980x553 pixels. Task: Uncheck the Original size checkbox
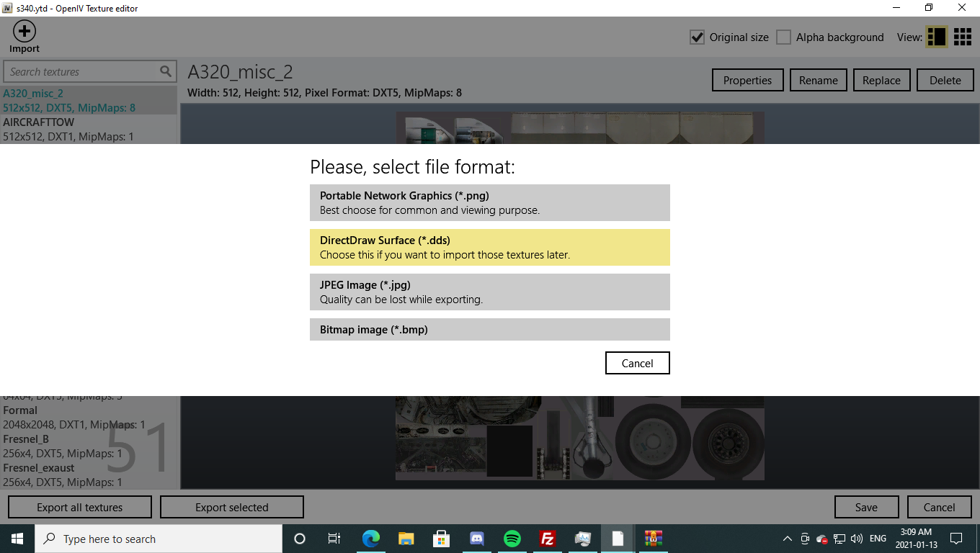pyautogui.click(x=697, y=37)
